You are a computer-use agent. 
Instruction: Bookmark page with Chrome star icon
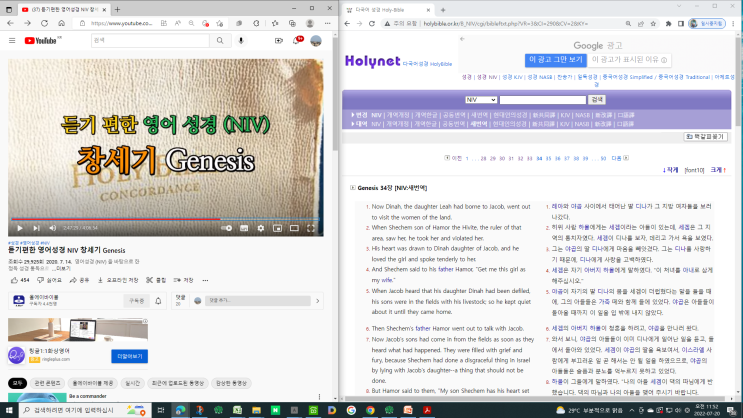(653, 24)
